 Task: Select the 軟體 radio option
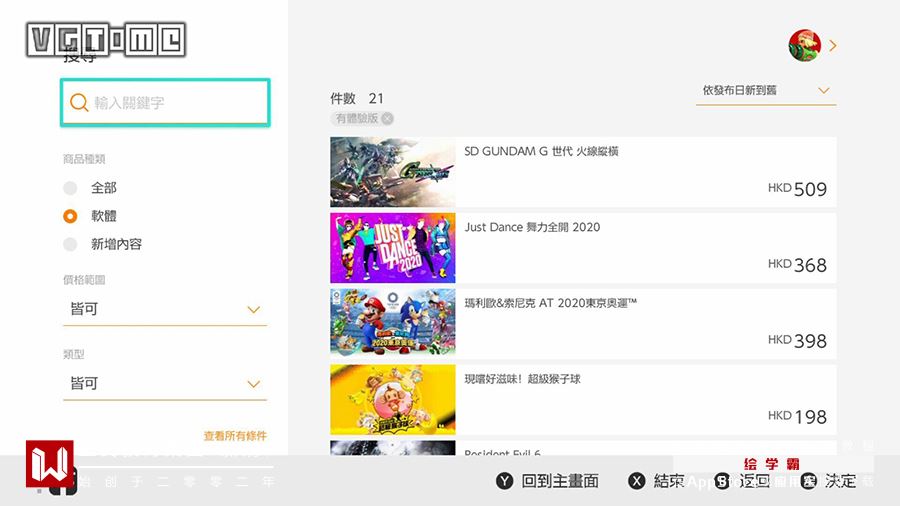click(70, 216)
